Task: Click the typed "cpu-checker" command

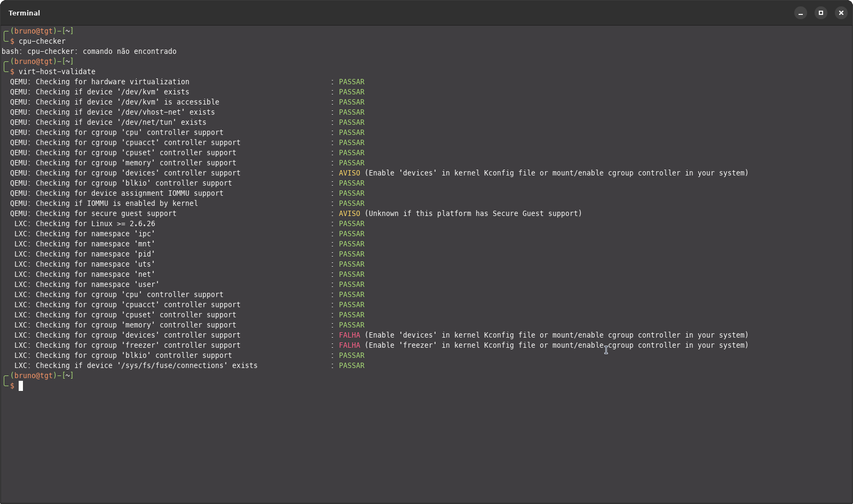Action: coord(42,41)
